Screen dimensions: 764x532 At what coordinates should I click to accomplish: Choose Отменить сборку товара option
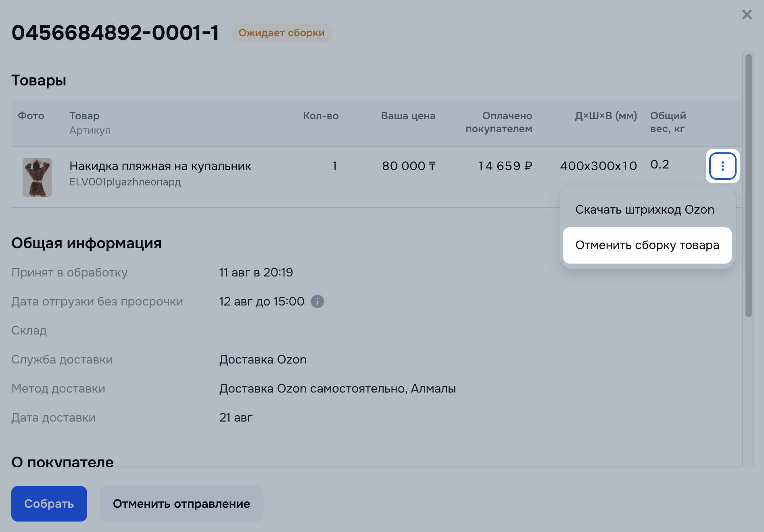coord(647,245)
